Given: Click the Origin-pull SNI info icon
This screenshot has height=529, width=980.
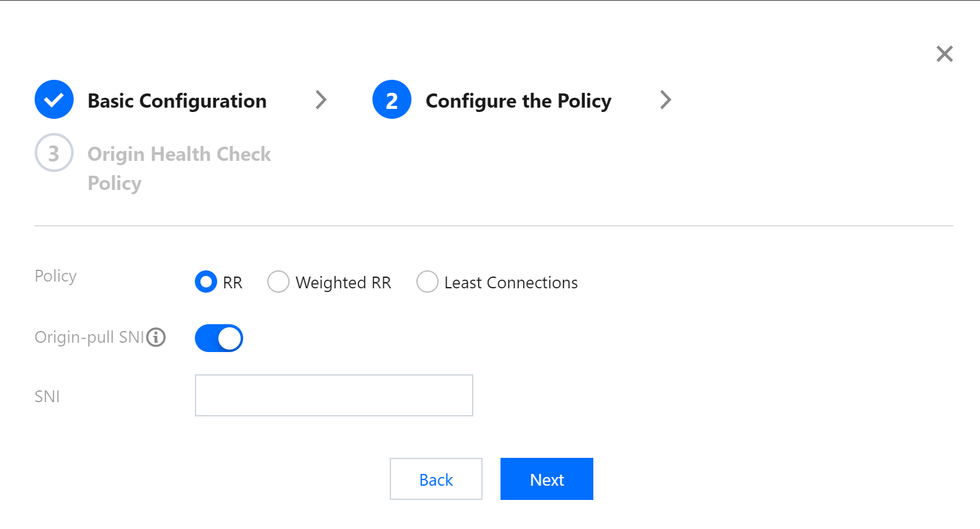Looking at the screenshot, I should (x=156, y=337).
